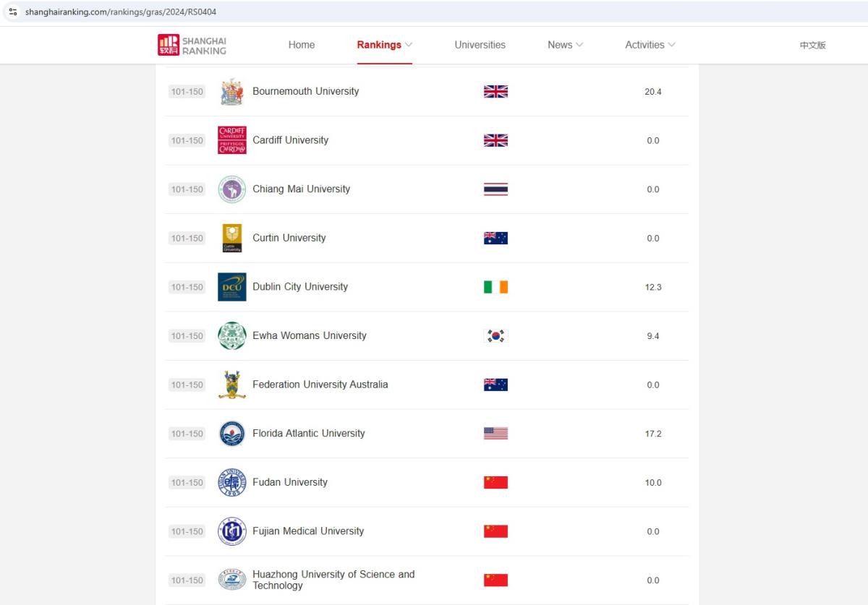Click the UK flag in Cardiff University row
The image size is (868, 605).
(495, 140)
